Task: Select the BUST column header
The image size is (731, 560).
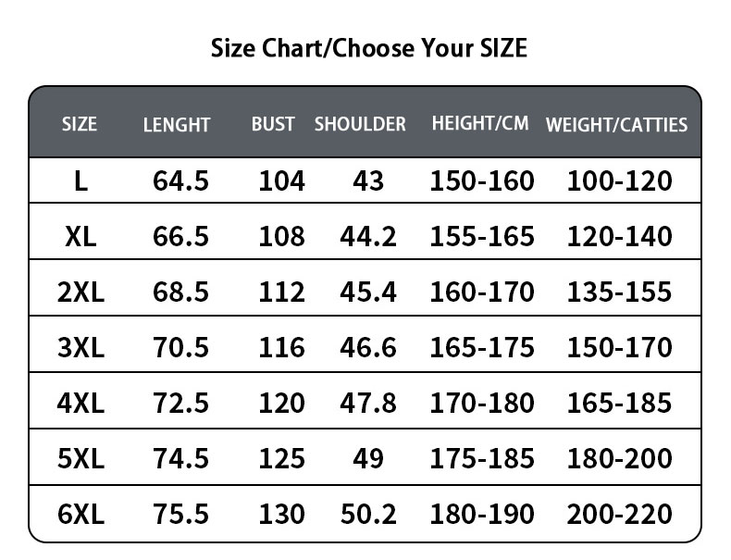Action: (273, 124)
